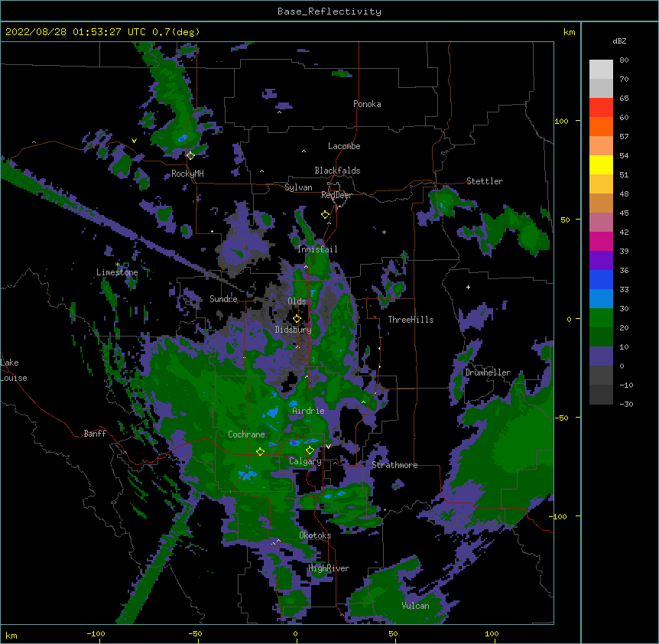Click the yellow marker south of RedDeer
Image resolution: width=659 pixels, height=644 pixels.
click(325, 215)
